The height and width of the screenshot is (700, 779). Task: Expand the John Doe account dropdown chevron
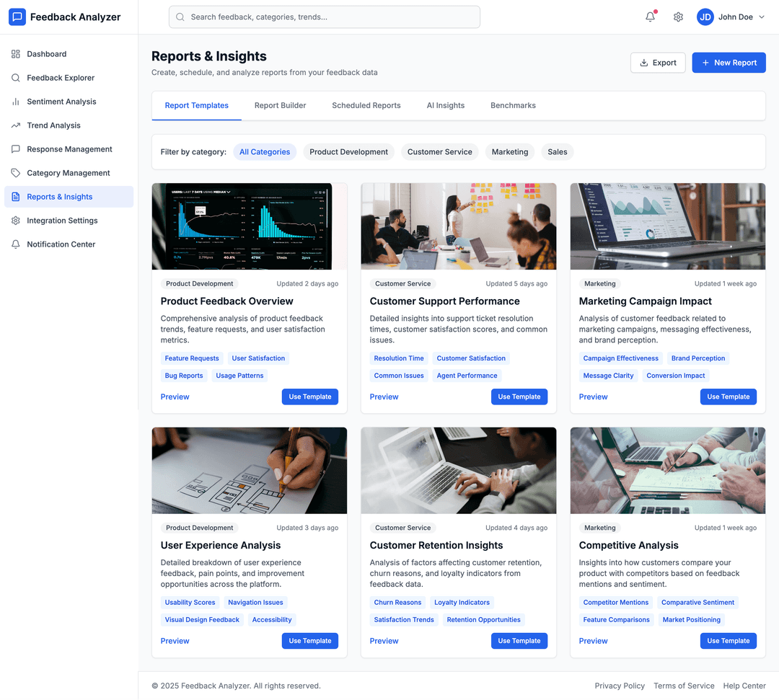tap(761, 17)
